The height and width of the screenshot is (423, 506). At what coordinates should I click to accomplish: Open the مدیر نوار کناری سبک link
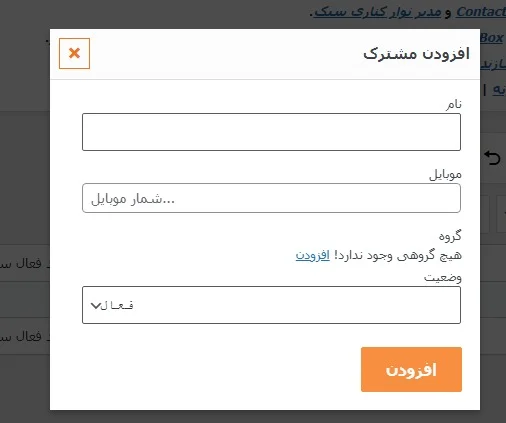point(378,12)
